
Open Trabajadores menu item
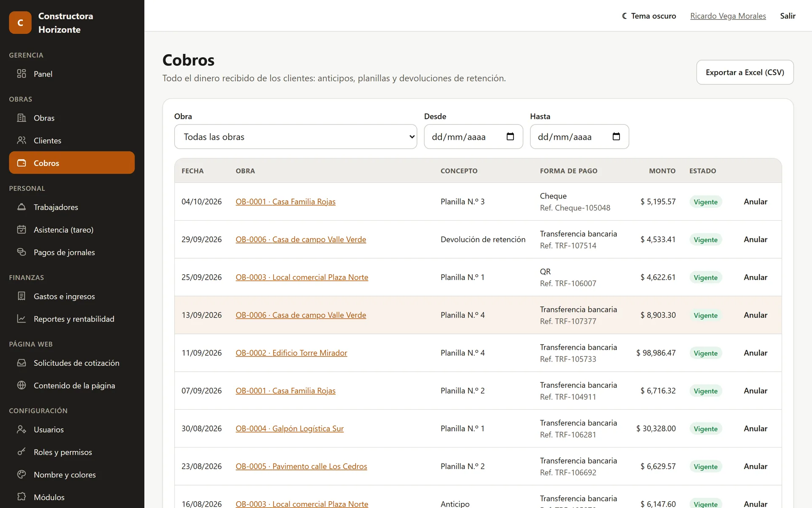tap(72, 207)
